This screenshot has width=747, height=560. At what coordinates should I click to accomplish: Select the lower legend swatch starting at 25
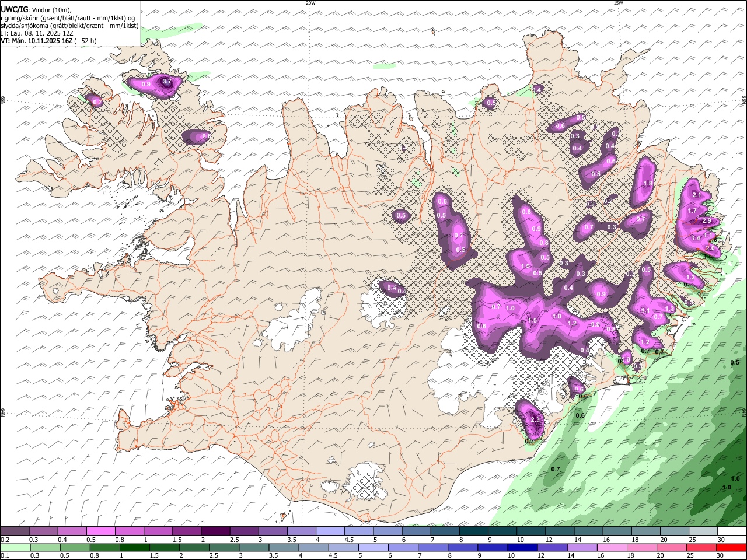pos(701,548)
